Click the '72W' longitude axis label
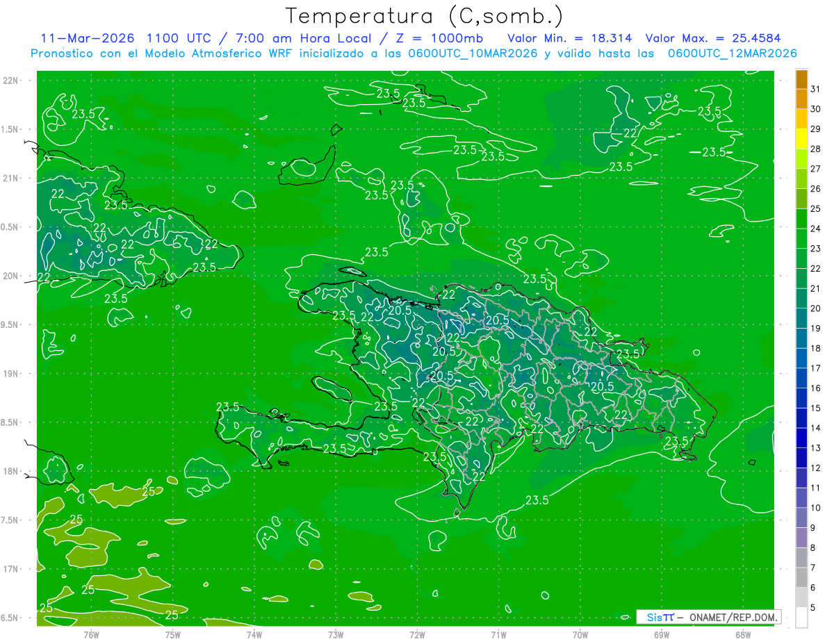 coord(417,634)
